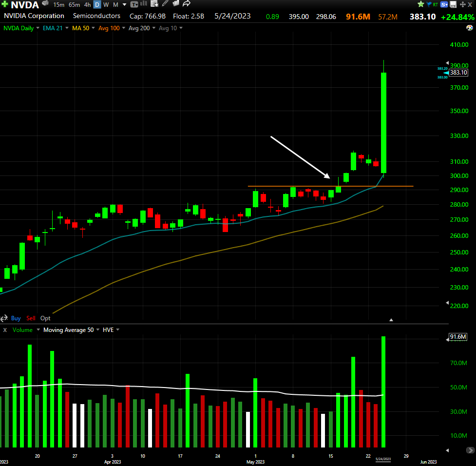Click the Avg 100 indicator label

click(109, 28)
